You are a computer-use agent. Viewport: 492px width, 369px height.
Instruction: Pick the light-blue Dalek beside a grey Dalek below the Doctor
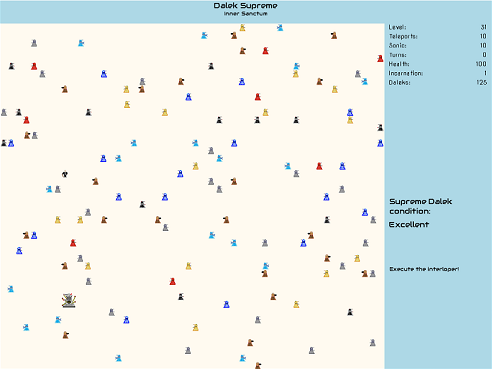[49, 189]
